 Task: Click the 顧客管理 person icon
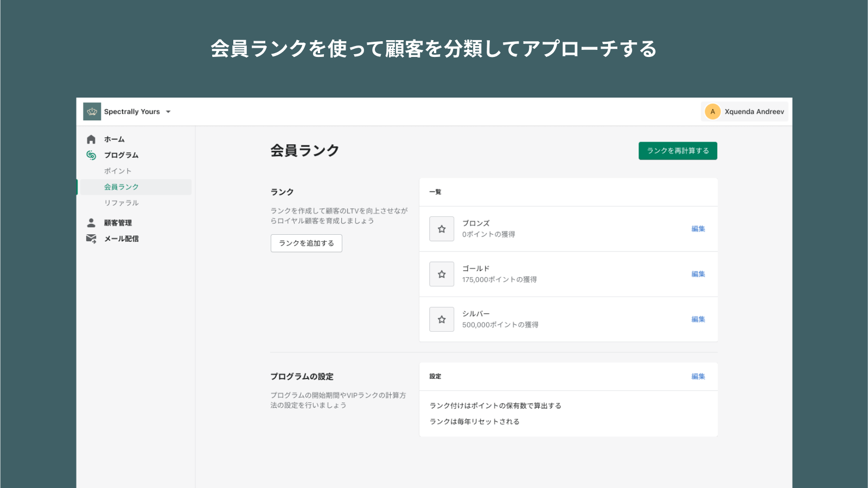91,223
